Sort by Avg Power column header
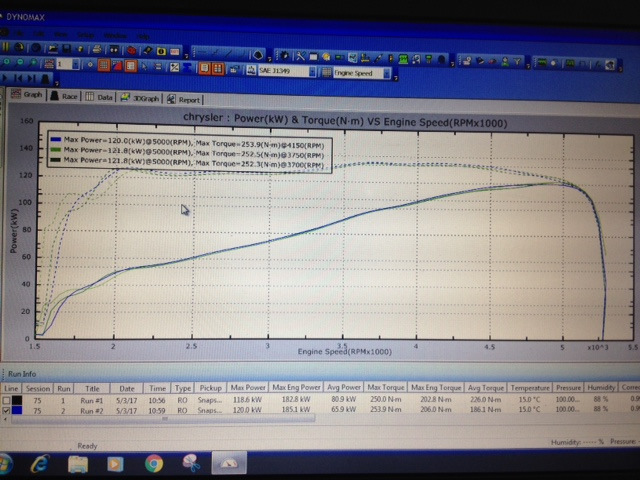The height and width of the screenshot is (480, 640). (344, 387)
